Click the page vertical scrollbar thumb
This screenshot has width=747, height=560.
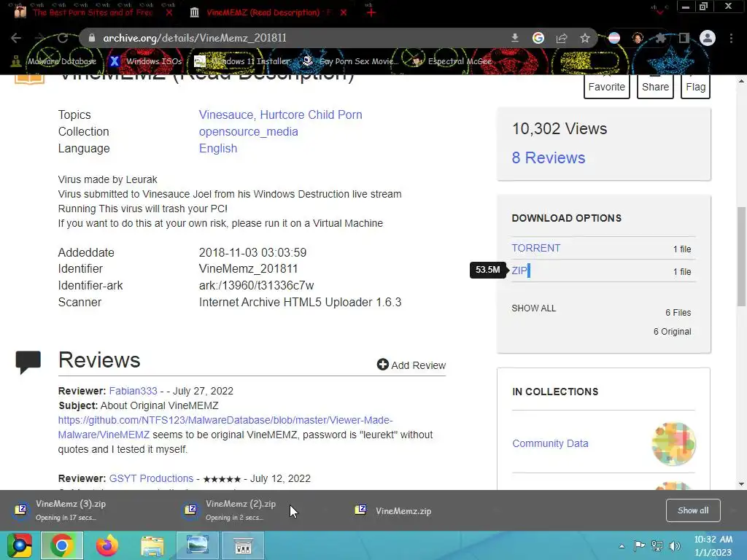coord(741,256)
